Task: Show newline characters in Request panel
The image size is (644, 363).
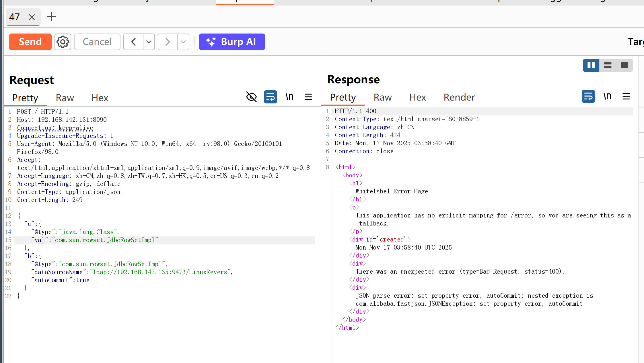Action: (289, 97)
